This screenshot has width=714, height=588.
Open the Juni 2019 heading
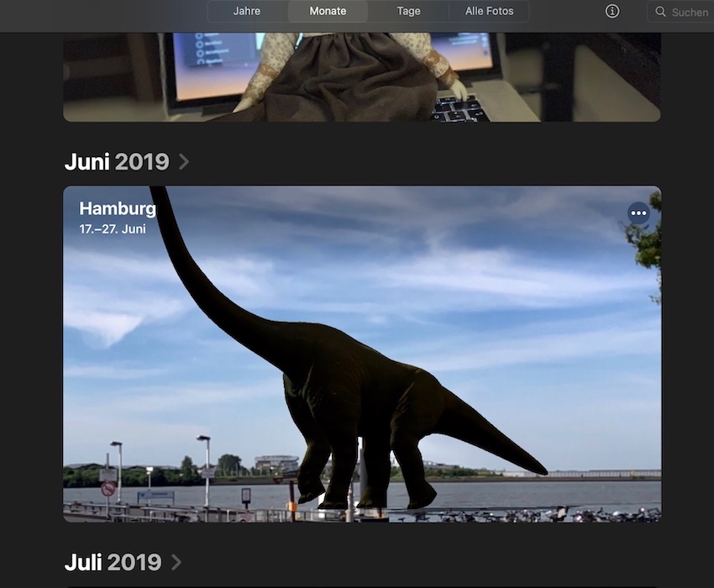point(117,161)
